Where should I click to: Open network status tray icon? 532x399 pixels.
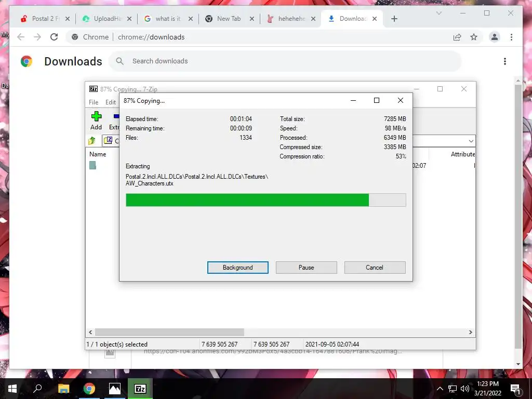pos(453,389)
